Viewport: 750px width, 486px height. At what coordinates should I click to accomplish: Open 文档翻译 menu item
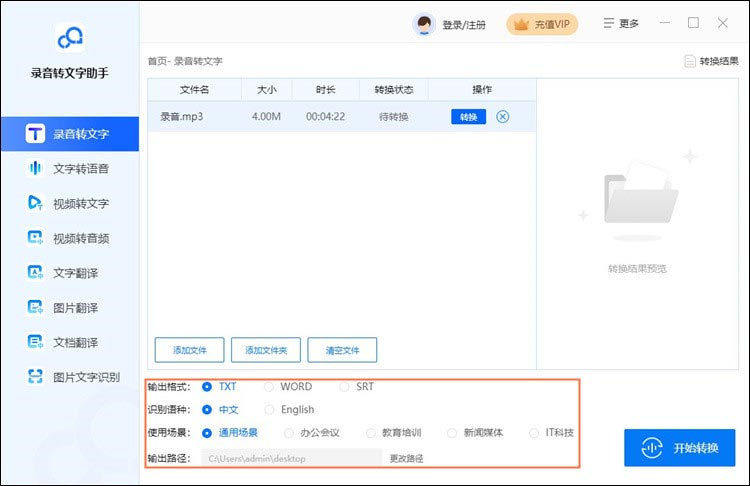point(70,342)
